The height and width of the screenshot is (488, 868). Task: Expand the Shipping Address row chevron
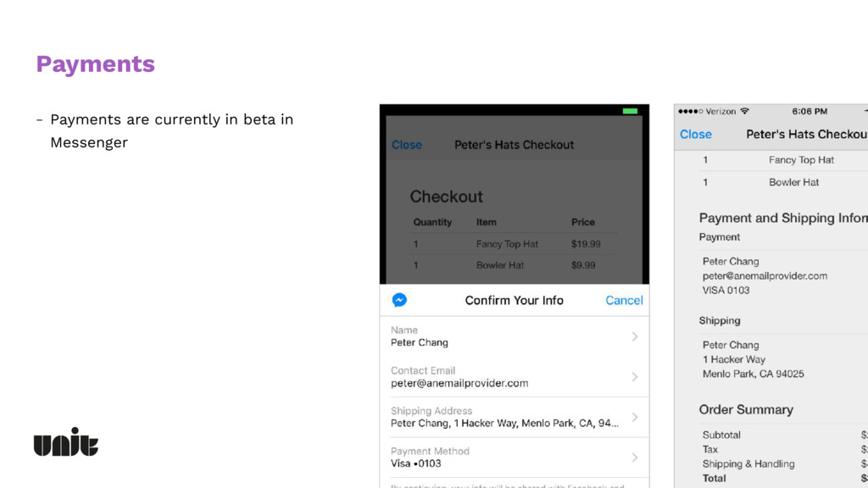(635, 417)
